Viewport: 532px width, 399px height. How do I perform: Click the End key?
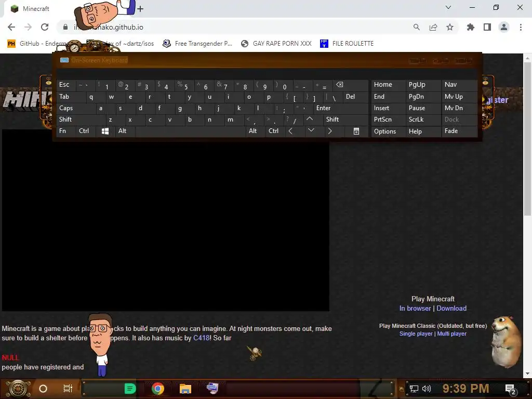[388, 97]
